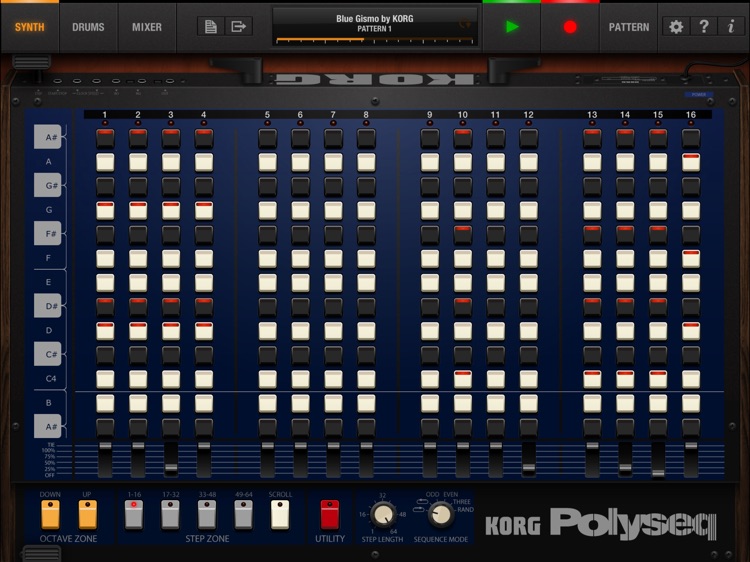Open the settings gear icon
The height and width of the screenshot is (562, 750).
[676, 27]
